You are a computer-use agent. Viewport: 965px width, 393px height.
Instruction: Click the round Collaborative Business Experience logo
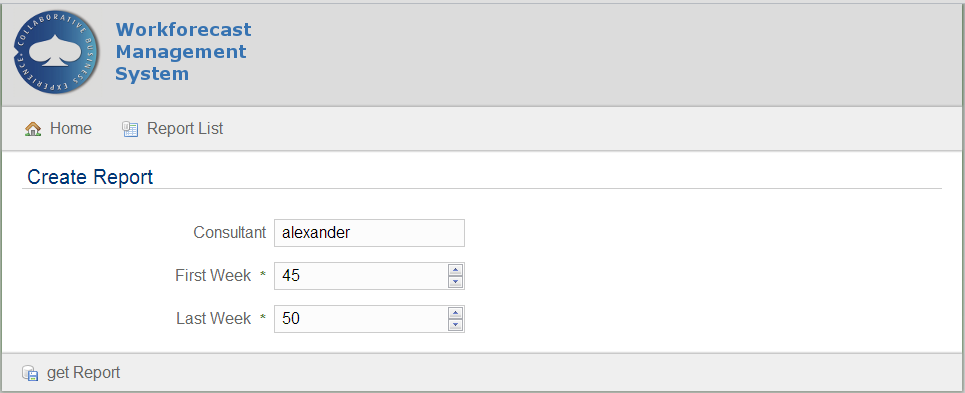pos(56,52)
